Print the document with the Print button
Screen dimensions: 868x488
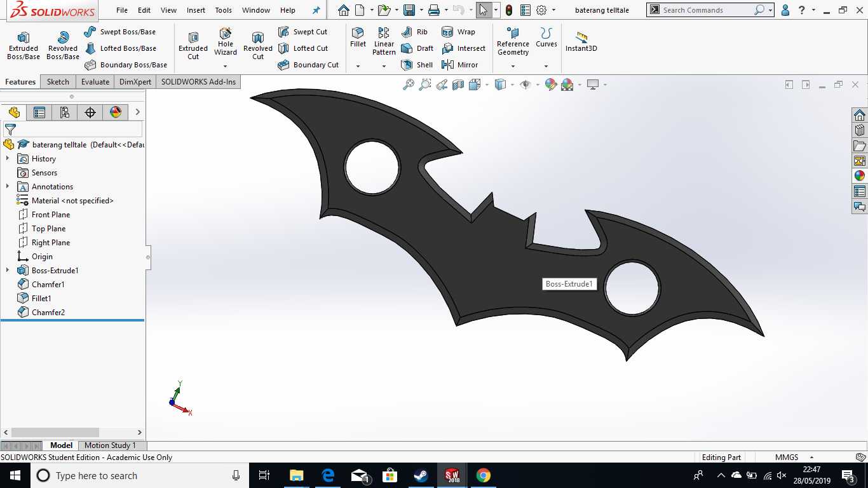pos(434,10)
